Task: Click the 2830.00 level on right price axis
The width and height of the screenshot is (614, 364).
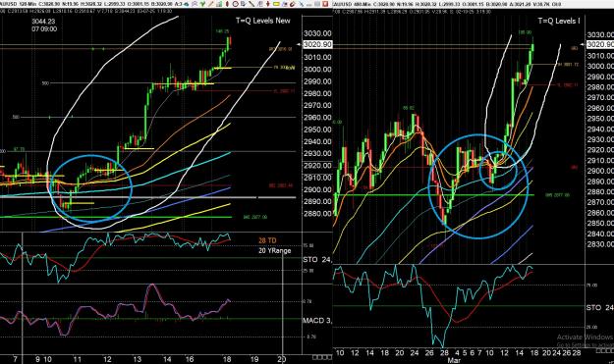Action: (600, 244)
